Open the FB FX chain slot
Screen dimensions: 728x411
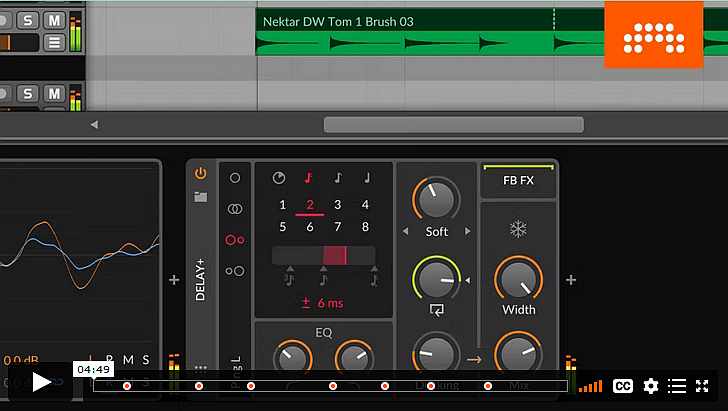[x=519, y=180]
